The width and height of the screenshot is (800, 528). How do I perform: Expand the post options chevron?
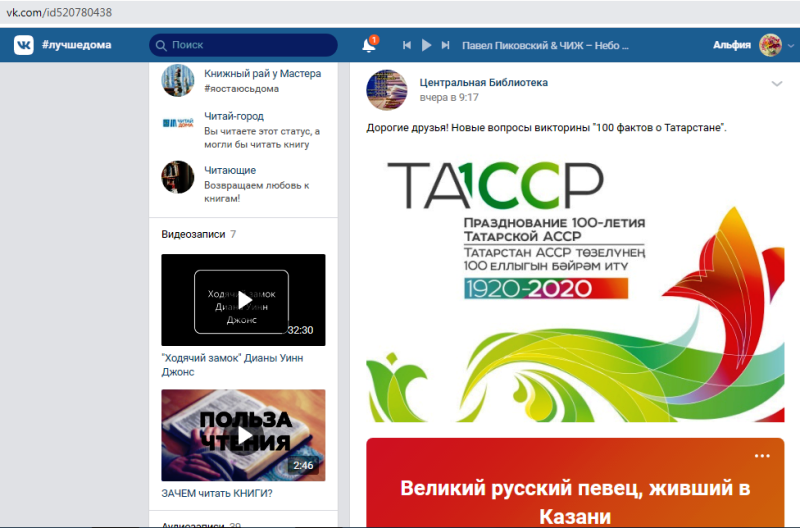pos(776,84)
